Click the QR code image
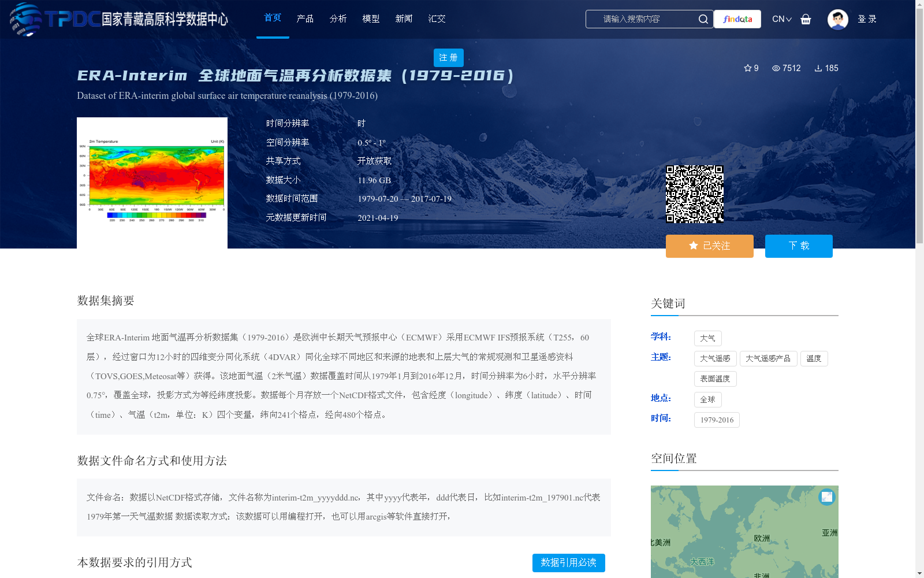The image size is (924, 578). (695, 194)
